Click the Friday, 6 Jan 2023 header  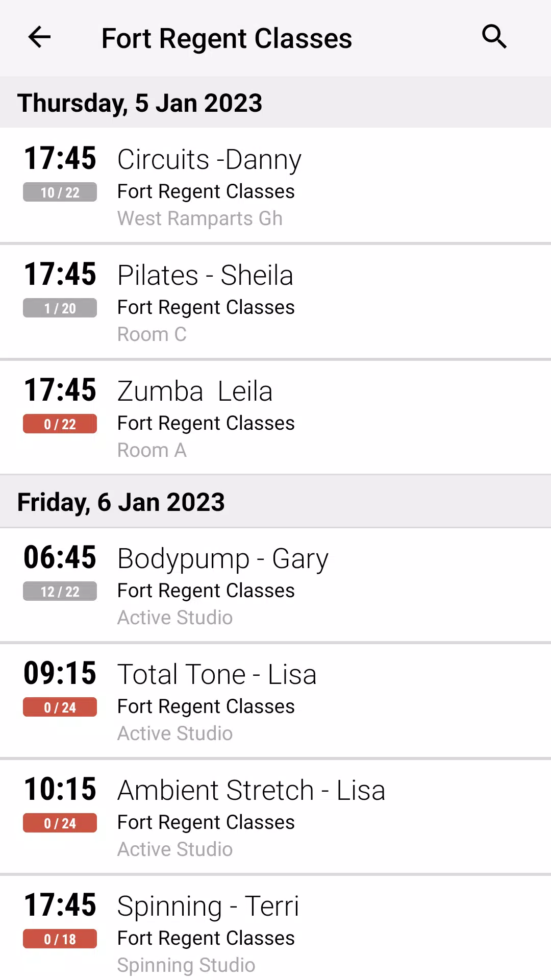click(275, 502)
